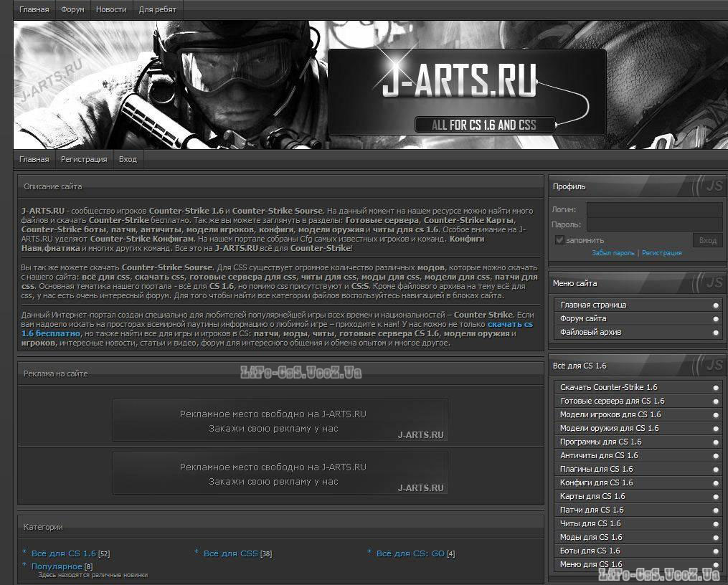728x585 pixels.
Task: Click bullet icon beside Форум сайта
Action: (716, 319)
